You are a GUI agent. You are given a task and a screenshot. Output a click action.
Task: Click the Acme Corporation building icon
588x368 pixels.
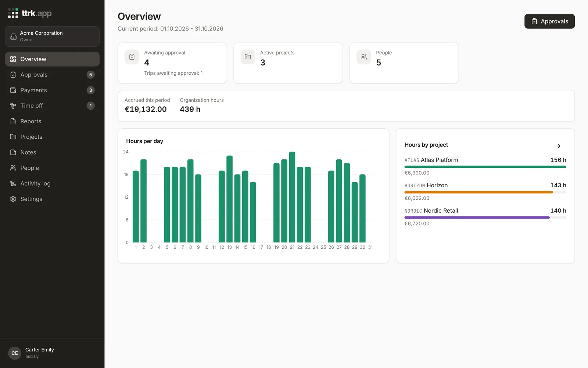pyautogui.click(x=14, y=36)
